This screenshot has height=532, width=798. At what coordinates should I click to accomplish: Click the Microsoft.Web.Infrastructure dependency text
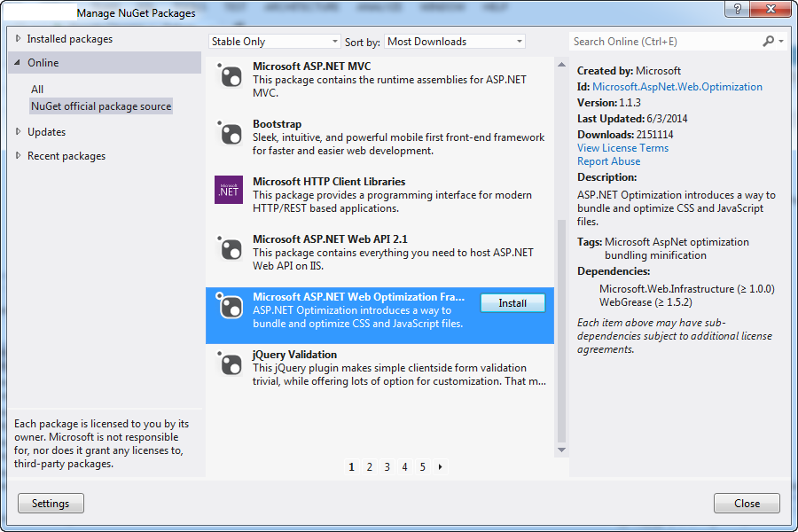687,289
